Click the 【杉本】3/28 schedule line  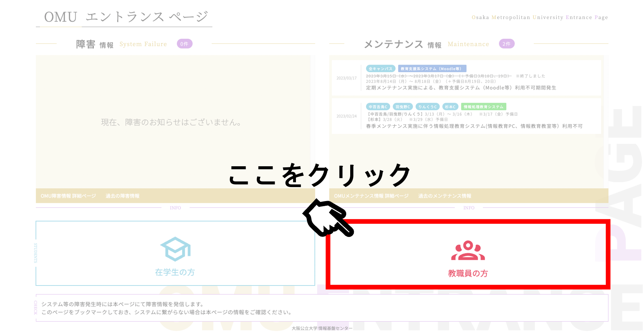point(407,120)
